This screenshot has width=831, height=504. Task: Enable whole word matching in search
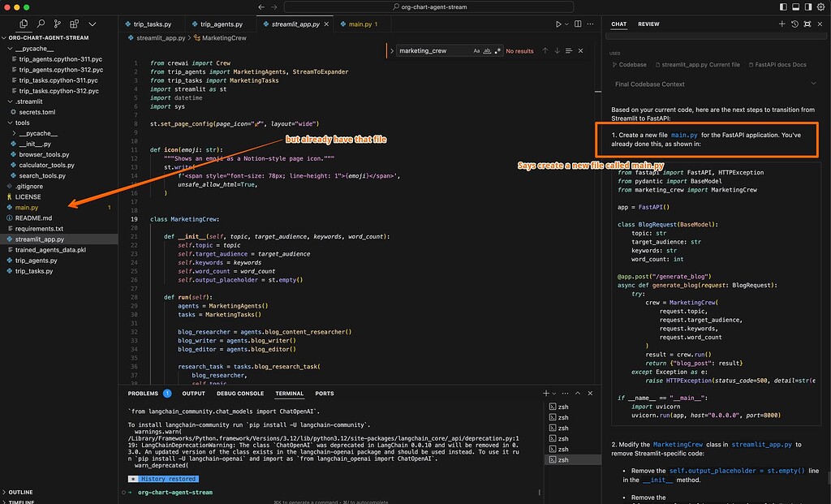coord(487,50)
